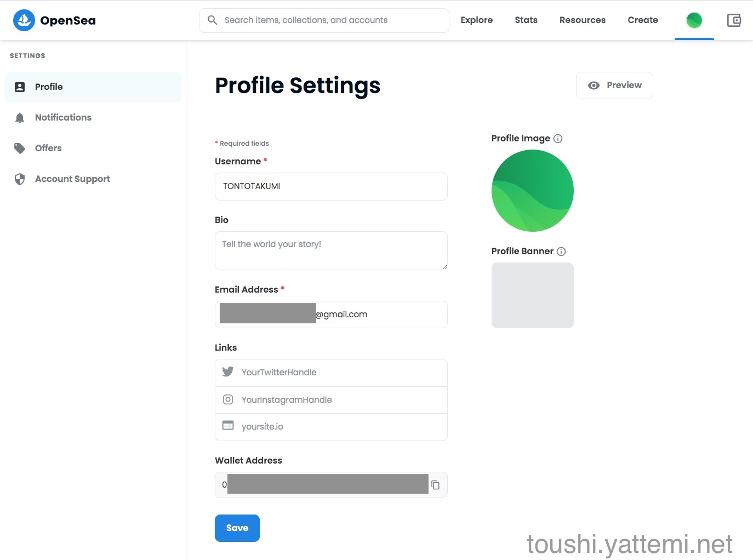Click the OpenSea logo icon
Image resolution: width=753 pixels, height=560 pixels.
[24, 20]
